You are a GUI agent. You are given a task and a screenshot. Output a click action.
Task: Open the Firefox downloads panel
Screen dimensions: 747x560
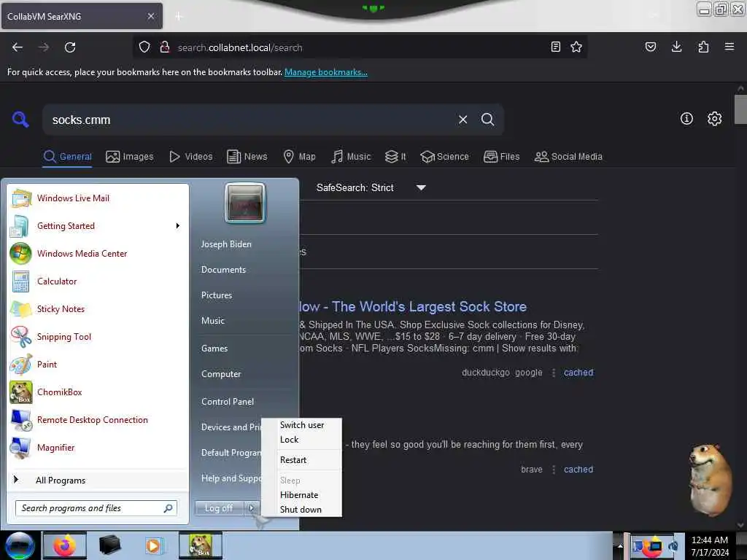click(676, 47)
